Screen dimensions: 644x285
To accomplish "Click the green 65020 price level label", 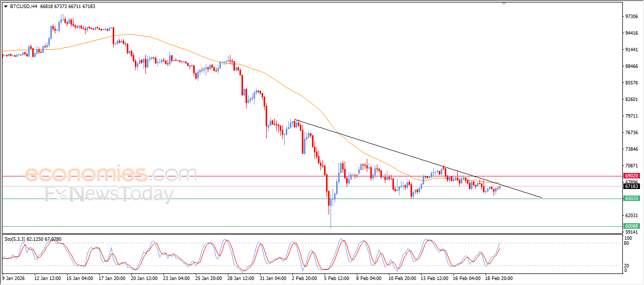I will click(631, 199).
